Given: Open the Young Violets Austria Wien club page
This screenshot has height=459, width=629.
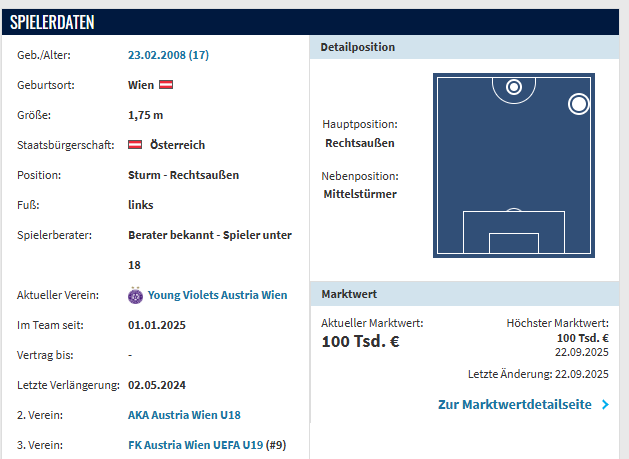Looking at the screenshot, I should pos(217,295).
